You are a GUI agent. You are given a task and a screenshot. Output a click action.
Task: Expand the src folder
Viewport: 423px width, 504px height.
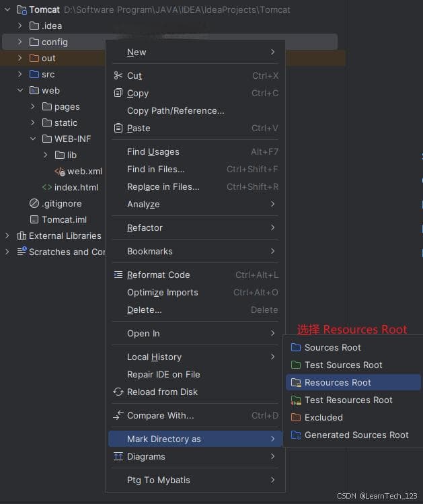pos(20,74)
